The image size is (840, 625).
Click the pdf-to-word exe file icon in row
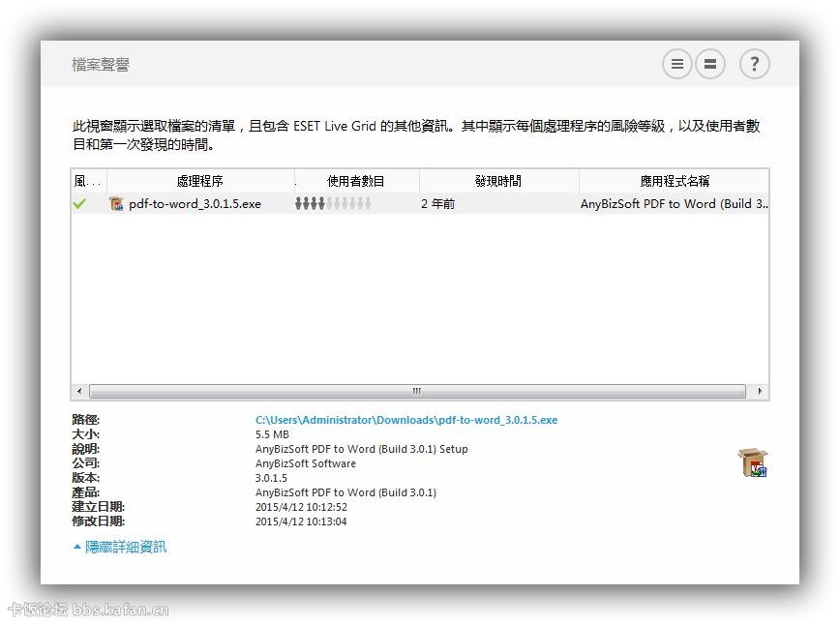pos(117,204)
